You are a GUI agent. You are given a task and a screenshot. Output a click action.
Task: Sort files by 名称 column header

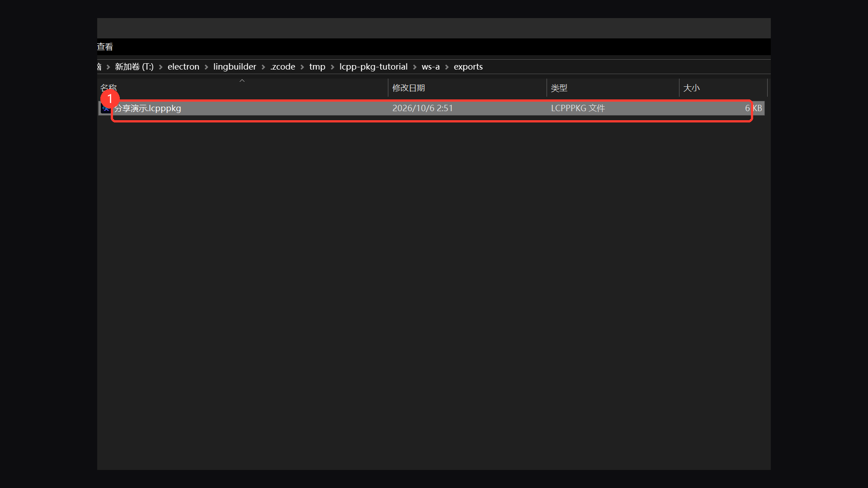click(x=243, y=88)
